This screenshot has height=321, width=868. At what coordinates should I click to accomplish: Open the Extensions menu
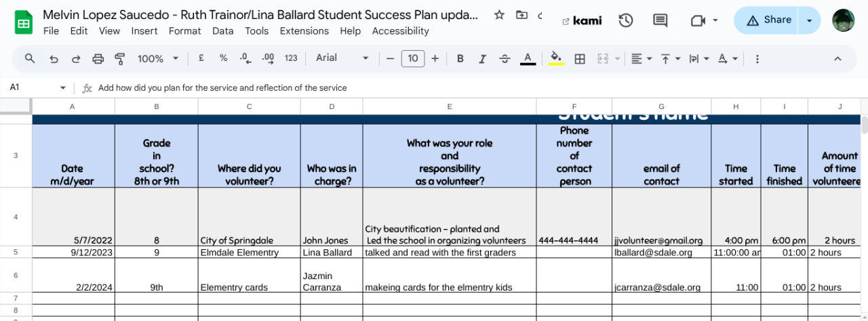[305, 31]
